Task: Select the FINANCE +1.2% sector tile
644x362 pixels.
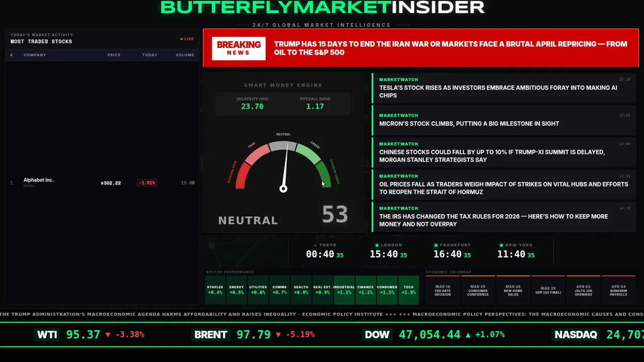Action: pos(365,290)
